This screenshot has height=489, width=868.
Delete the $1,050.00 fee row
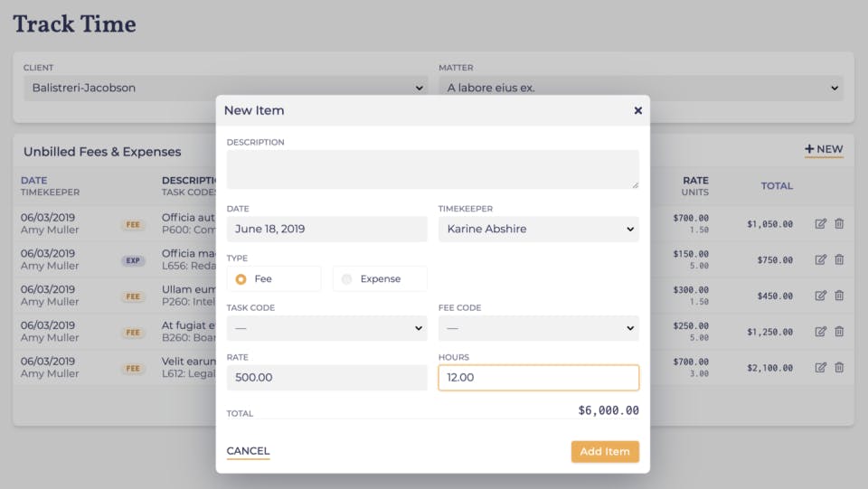click(839, 223)
